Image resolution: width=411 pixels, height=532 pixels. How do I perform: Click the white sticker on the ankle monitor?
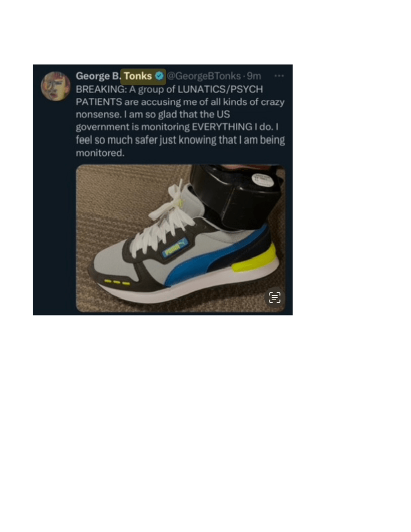tap(262, 180)
